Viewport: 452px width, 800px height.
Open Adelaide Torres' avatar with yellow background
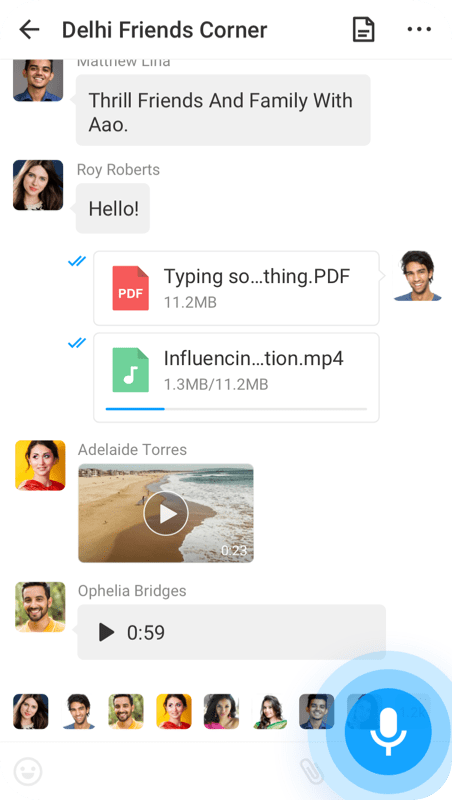(40, 465)
